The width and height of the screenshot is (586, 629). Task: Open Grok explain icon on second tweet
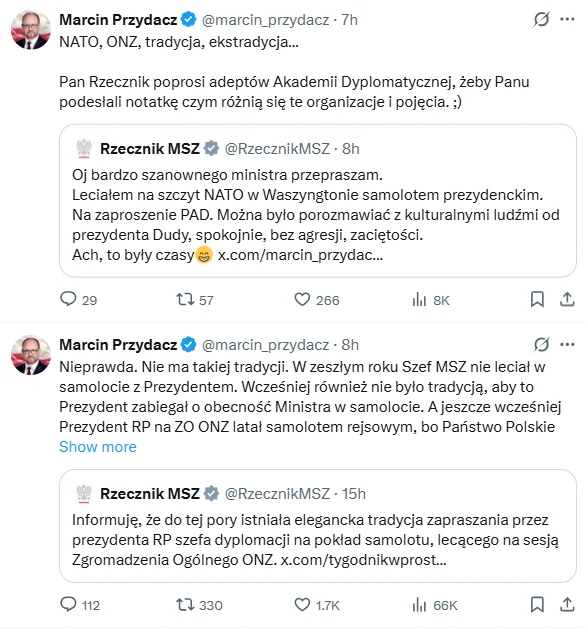click(x=541, y=344)
